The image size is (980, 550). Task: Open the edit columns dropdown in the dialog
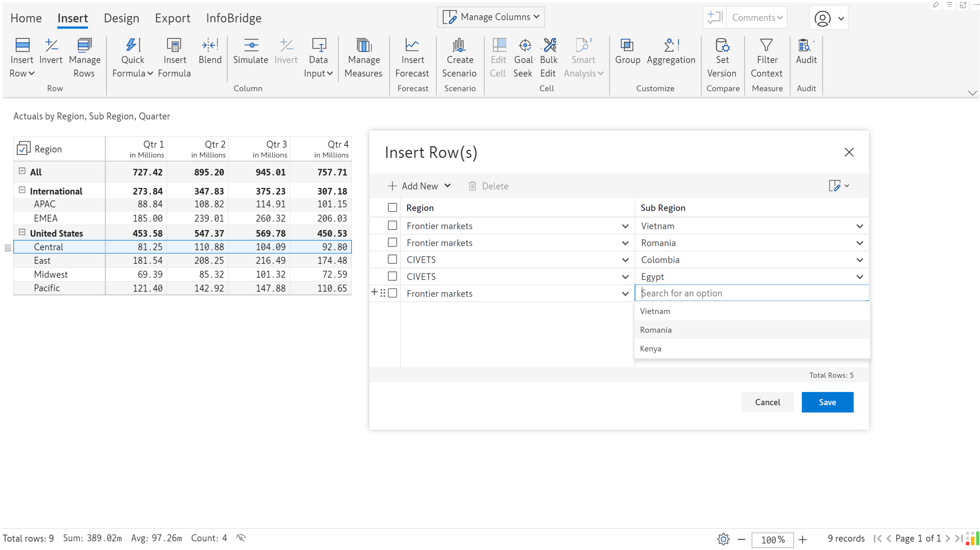click(x=838, y=186)
